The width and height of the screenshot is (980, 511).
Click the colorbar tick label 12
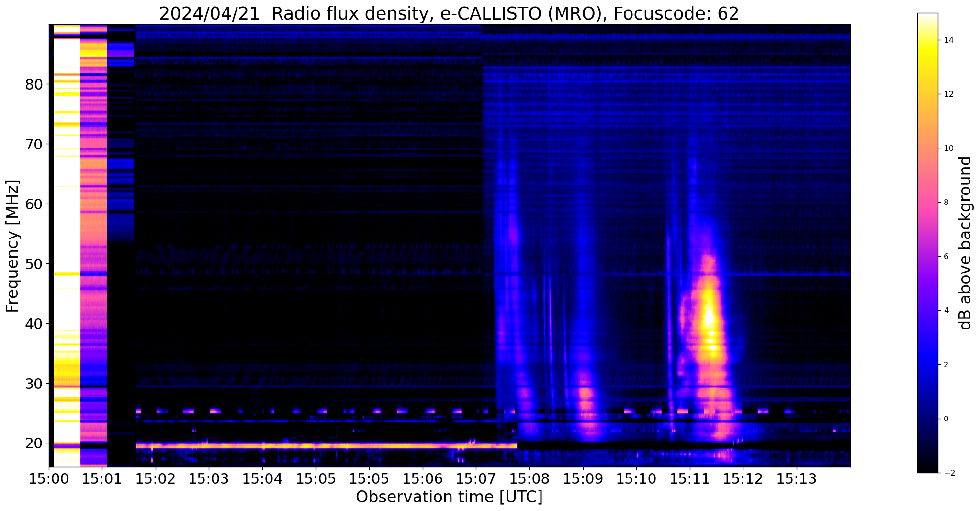948,94
